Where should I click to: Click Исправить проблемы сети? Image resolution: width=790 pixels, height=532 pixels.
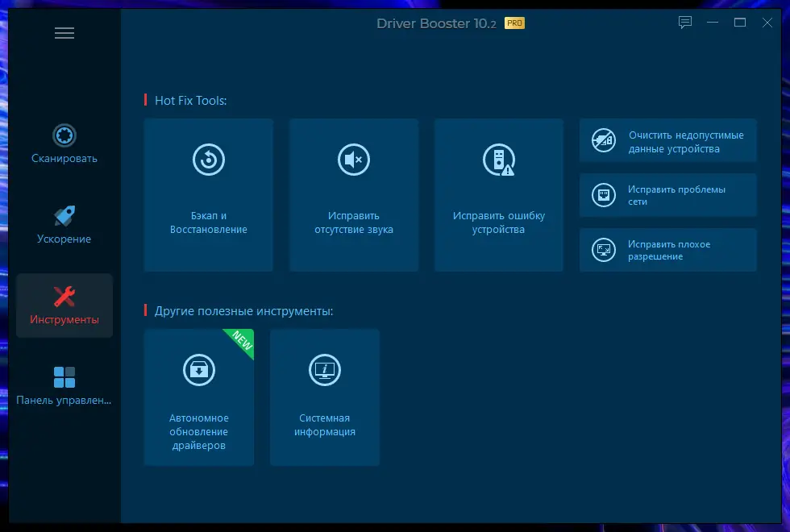[668, 195]
